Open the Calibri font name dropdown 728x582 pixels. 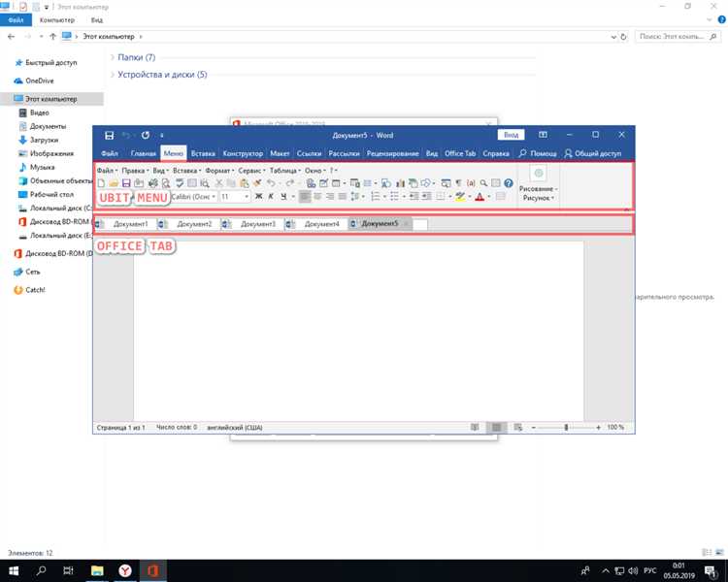[193, 197]
